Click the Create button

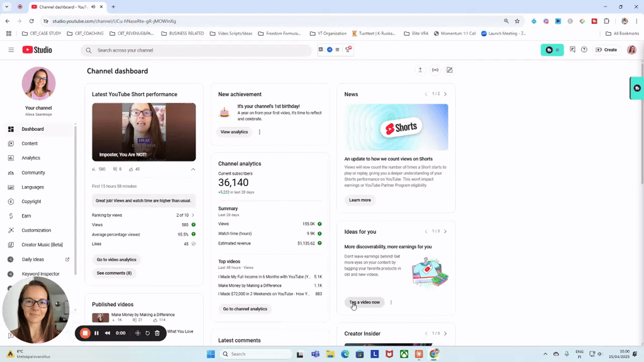tap(607, 50)
